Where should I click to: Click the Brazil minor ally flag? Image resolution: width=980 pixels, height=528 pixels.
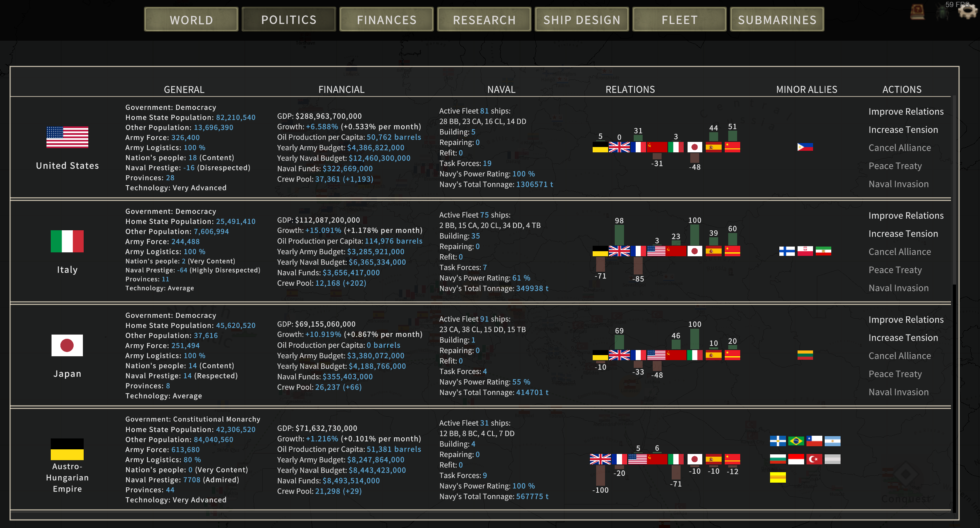click(x=796, y=441)
